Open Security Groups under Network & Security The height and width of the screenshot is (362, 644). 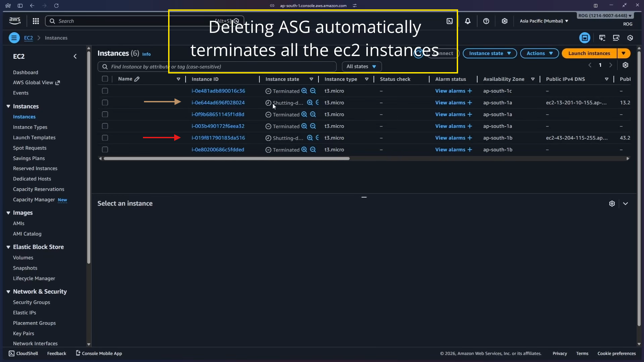pyautogui.click(x=31, y=302)
